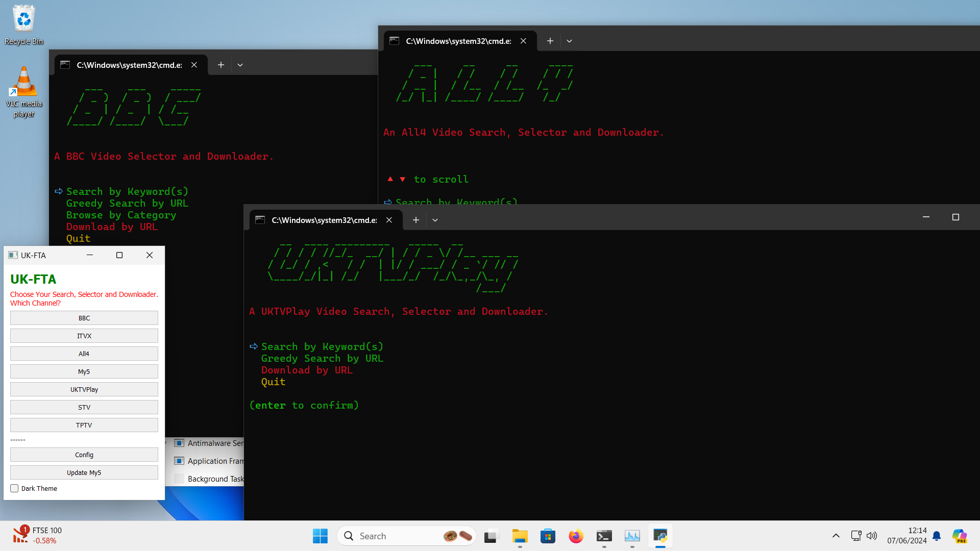
Task: Show hidden icons in the system tray
Action: coord(836,536)
